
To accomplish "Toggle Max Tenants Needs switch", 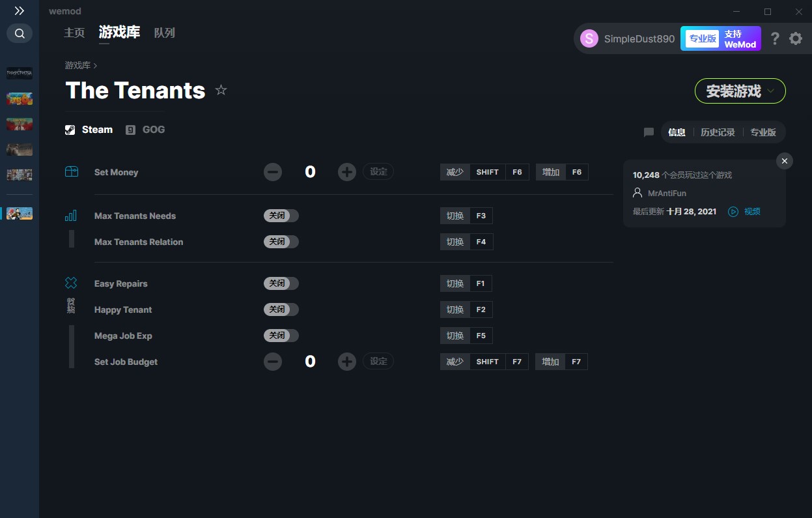I will coord(281,216).
